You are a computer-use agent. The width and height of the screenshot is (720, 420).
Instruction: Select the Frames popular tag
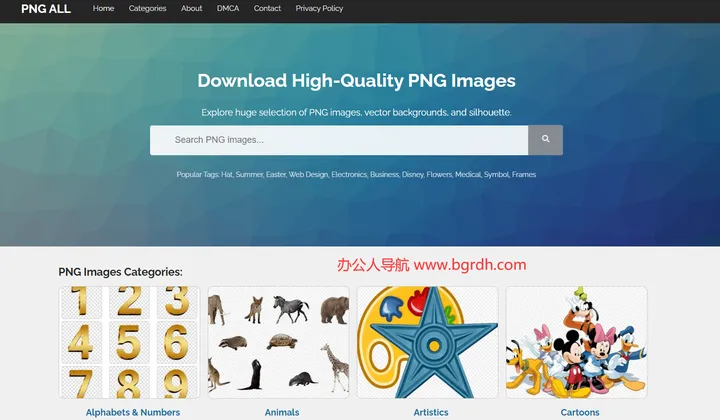click(x=524, y=174)
